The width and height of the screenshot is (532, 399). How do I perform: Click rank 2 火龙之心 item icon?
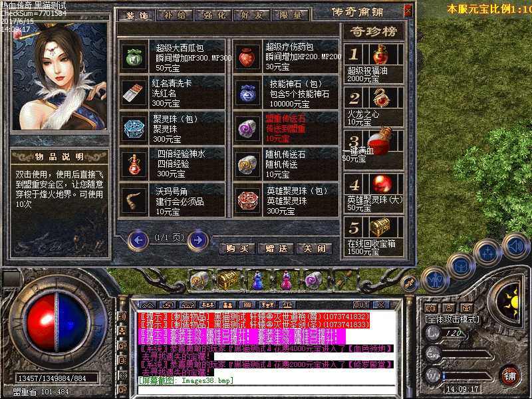381,98
